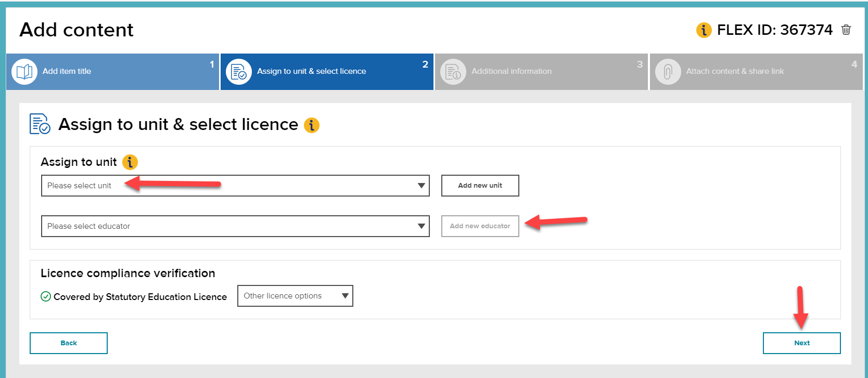The image size is (868, 378).
Task: Expand Other licence options dropdown
Action: coord(295,296)
